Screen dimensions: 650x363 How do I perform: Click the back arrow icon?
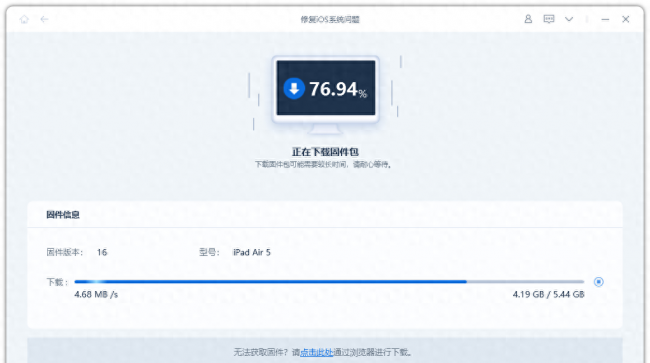coord(44,19)
